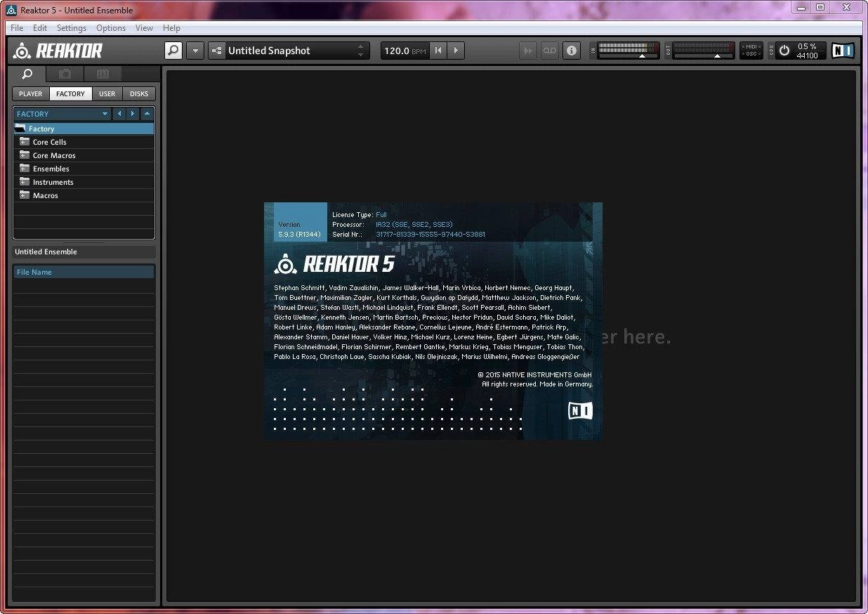Screen dimensions: 868x614
Task: Go up one folder level arrow
Action: [147, 114]
